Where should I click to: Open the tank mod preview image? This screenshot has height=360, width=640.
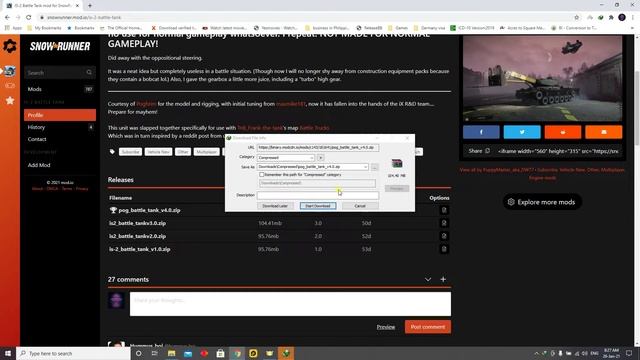tap(542, 79)
